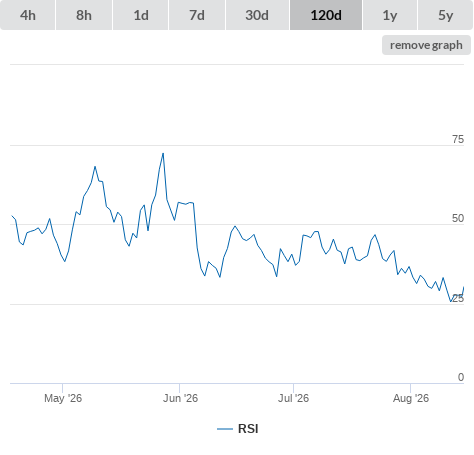The width and height of the screenshot is (474, 455).
Task: Select the 7d time range tab
Action: tap(197, 15)
